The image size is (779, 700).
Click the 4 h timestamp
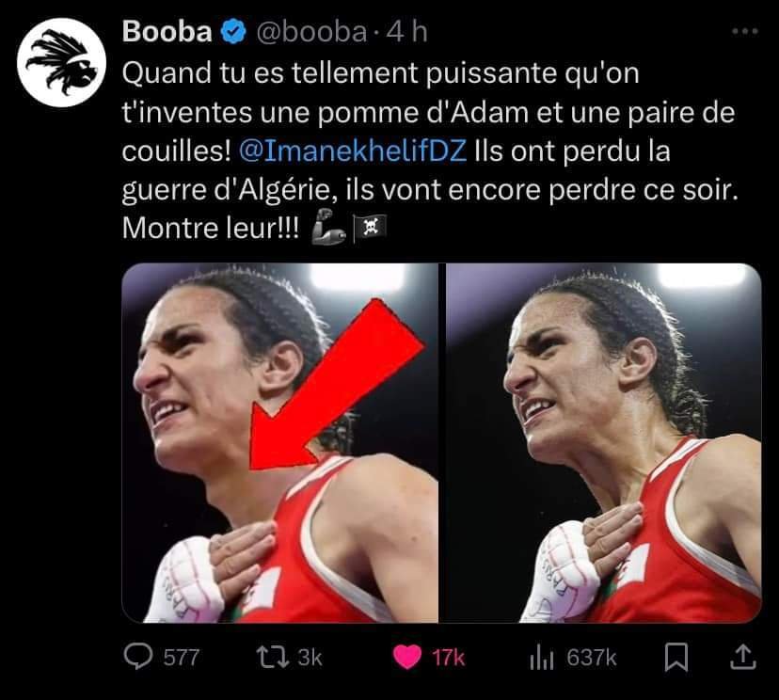pyautogui.click(x=406, y=32)
